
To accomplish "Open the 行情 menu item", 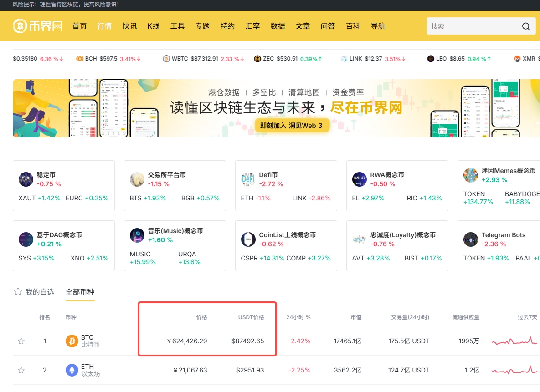I will tap(104, 26).
